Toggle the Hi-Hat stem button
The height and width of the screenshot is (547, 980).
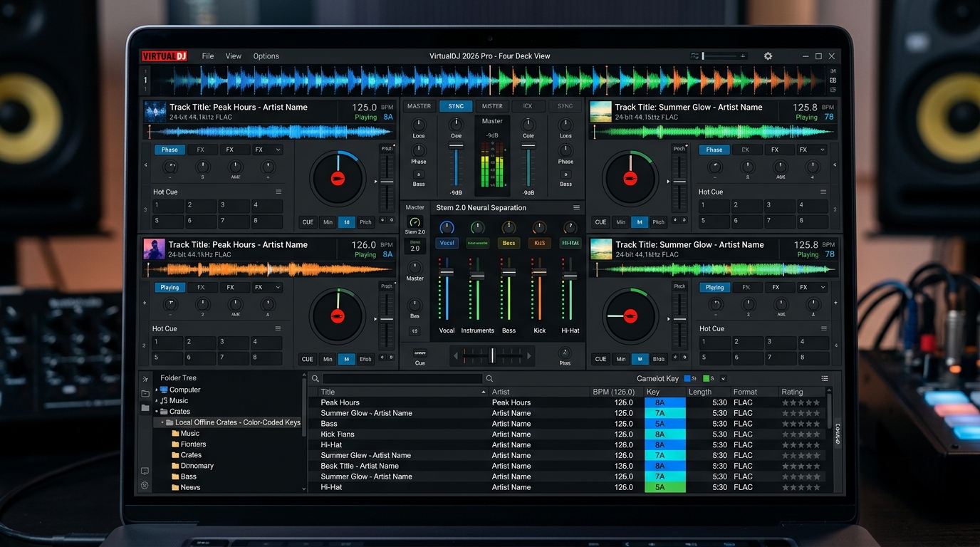coord(570,243)
